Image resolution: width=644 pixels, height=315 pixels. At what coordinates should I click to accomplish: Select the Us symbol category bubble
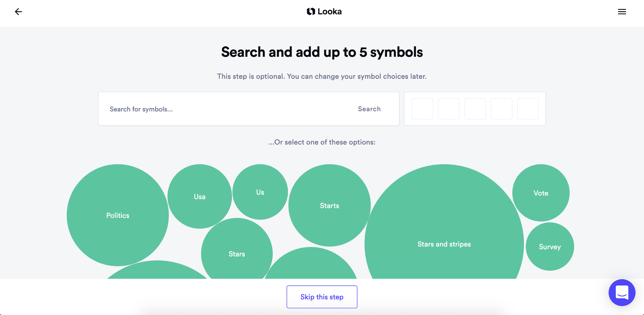260,192
